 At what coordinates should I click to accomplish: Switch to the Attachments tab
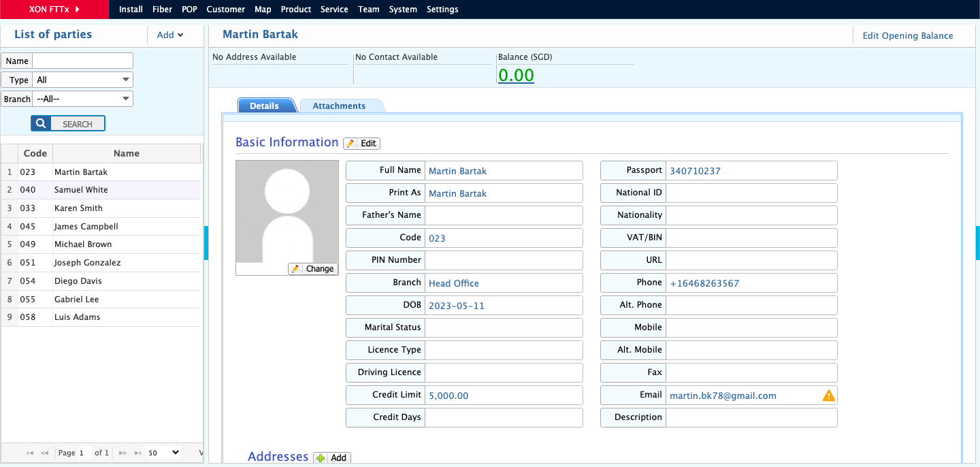pos(339,106)
